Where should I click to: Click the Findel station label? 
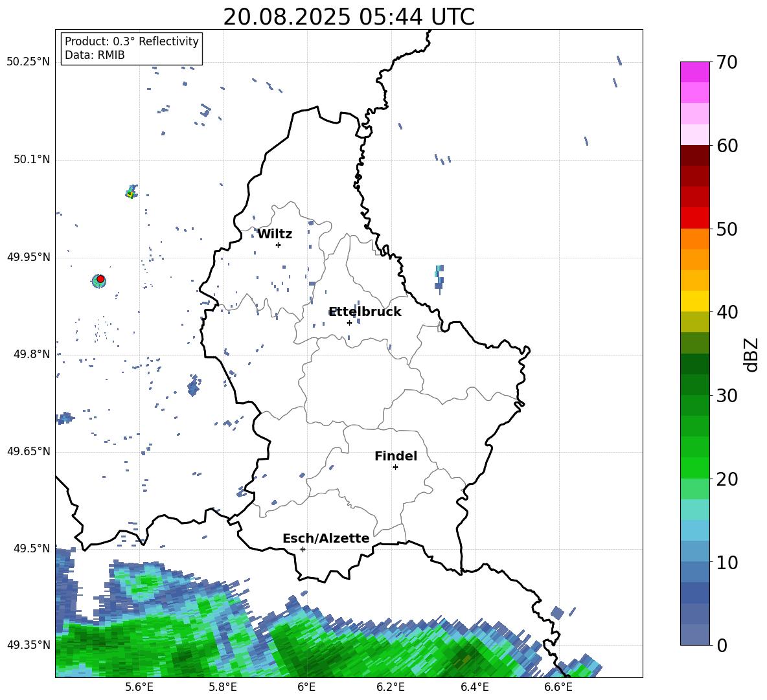pyautogui.click(x=396, y=456)
